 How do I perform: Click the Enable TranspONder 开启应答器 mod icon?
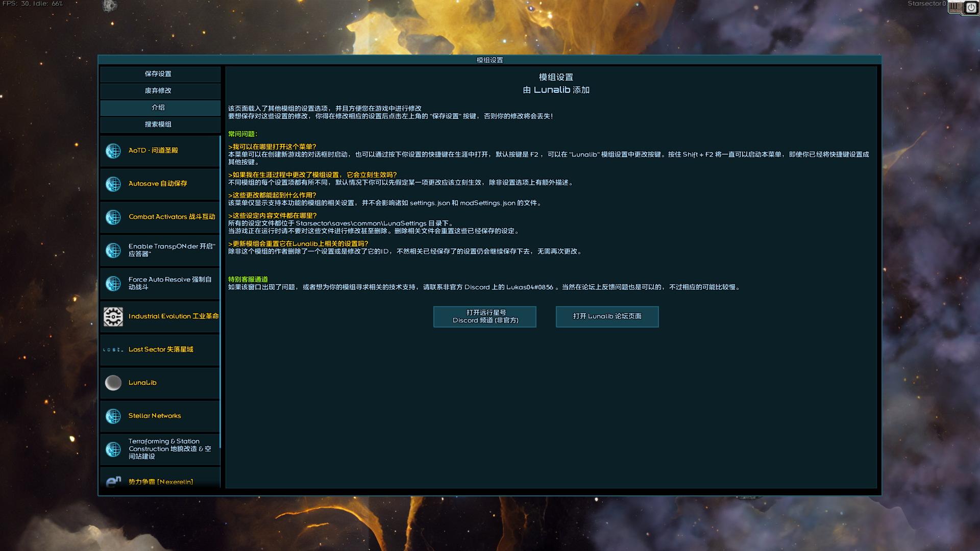113,250
